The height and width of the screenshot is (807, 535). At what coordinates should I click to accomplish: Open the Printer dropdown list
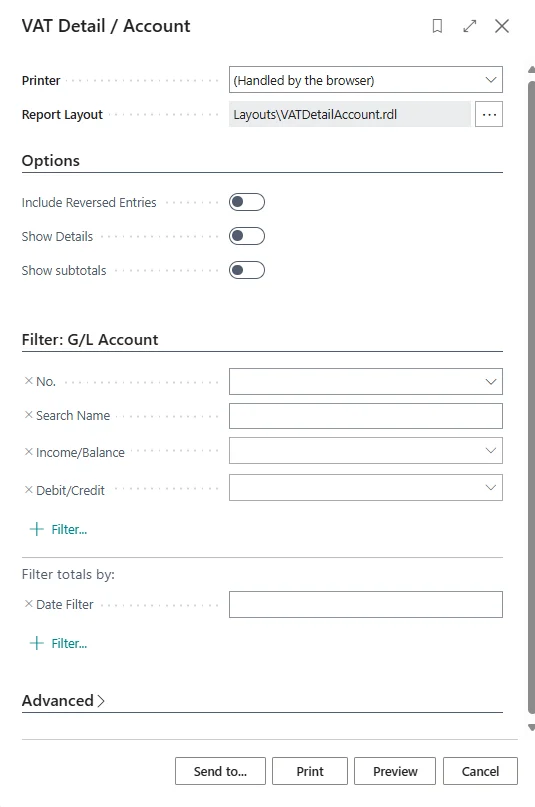(366, 80)
